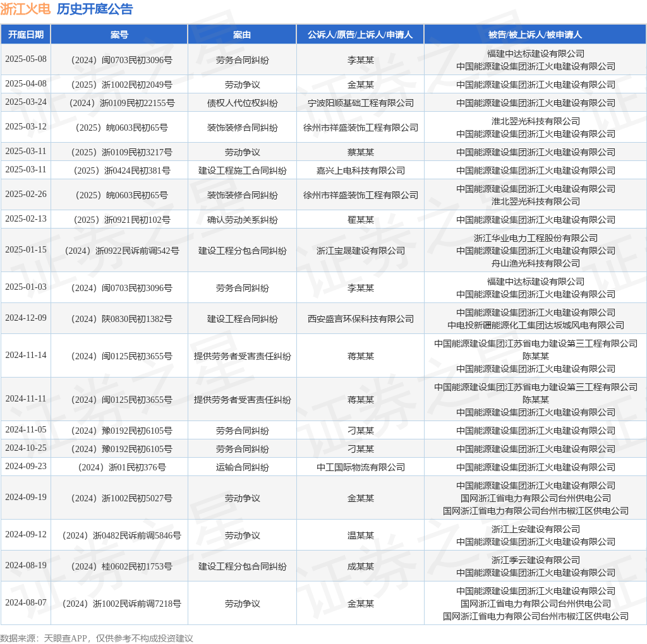This screenshot has height=644, width=647.
Task: Click plaintiff 嘉兴上电科技有限公司
Action: (x=361, y=170)
